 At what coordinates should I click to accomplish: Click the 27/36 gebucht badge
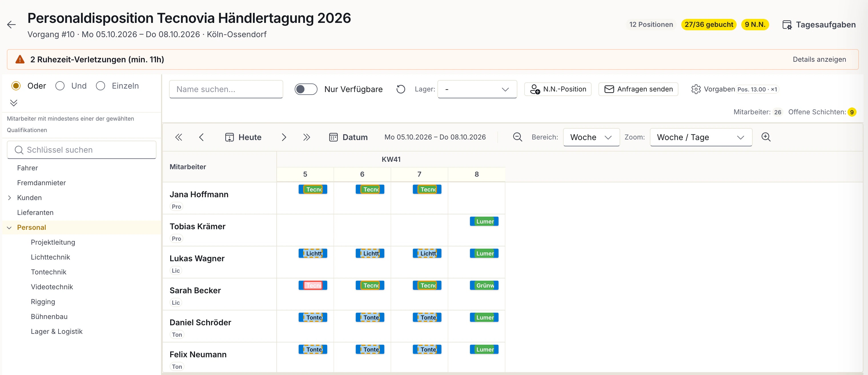[709, 25]
